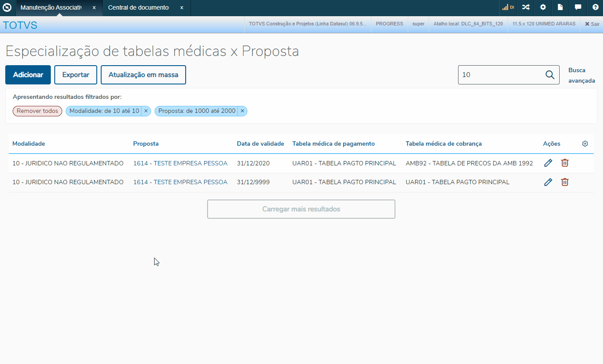Click Sair to log out
The height and width of the screenshot is (364, 603).
tap(592, 24)
